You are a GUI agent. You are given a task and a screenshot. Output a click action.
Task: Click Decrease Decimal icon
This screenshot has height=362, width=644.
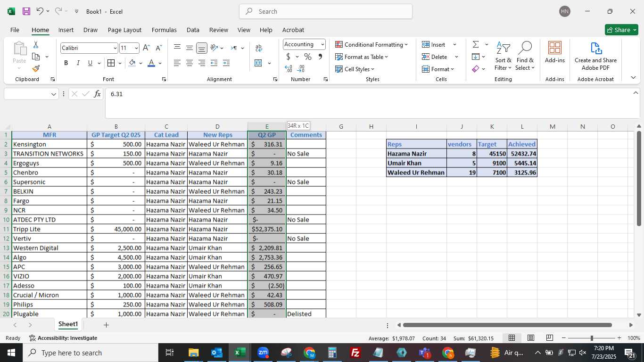pyautogui.click(x=301, y=69)
